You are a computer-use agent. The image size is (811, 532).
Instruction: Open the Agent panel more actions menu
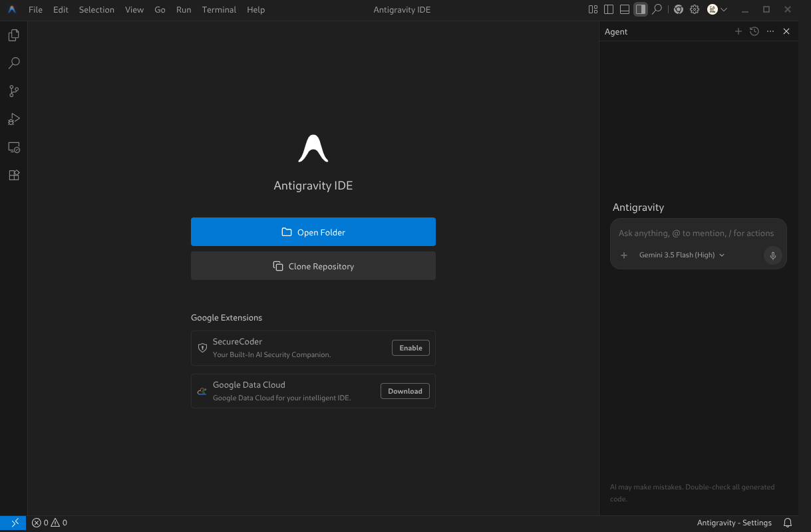(x=770, y=31)
